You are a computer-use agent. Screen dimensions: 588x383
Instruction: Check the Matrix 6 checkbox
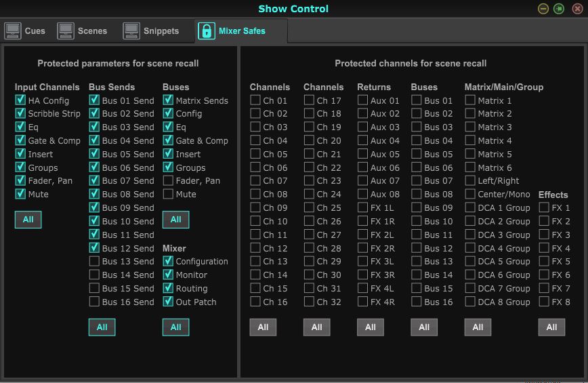coord(470,167)
